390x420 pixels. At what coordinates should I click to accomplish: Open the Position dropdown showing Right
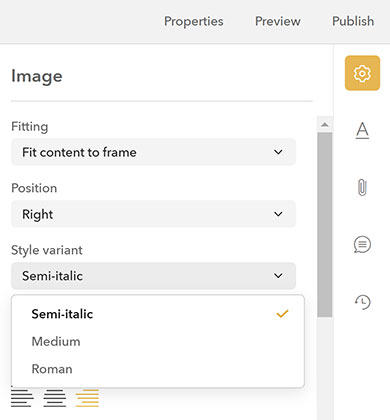pos(153,214)
